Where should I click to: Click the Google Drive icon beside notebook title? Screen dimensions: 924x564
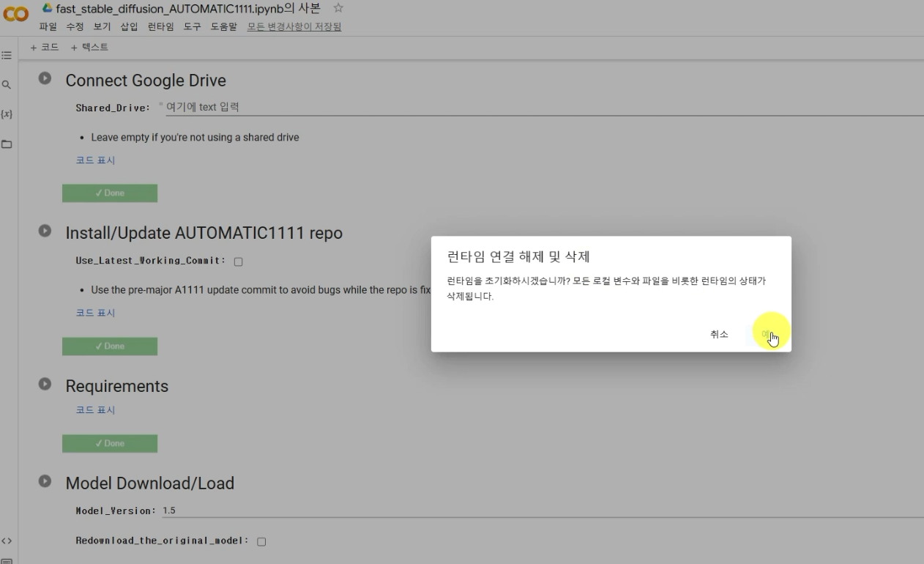(x=48, y=8)
